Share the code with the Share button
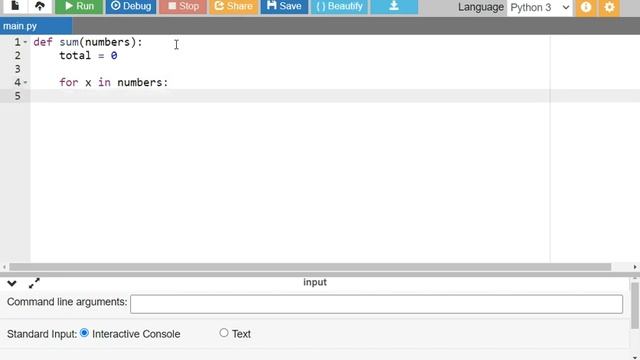This screenshot has height=360, width=640. tap(234, 6)
